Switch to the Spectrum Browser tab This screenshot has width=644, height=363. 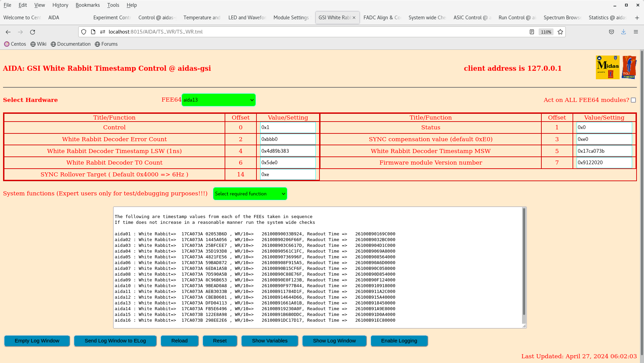tap(562, 18)
